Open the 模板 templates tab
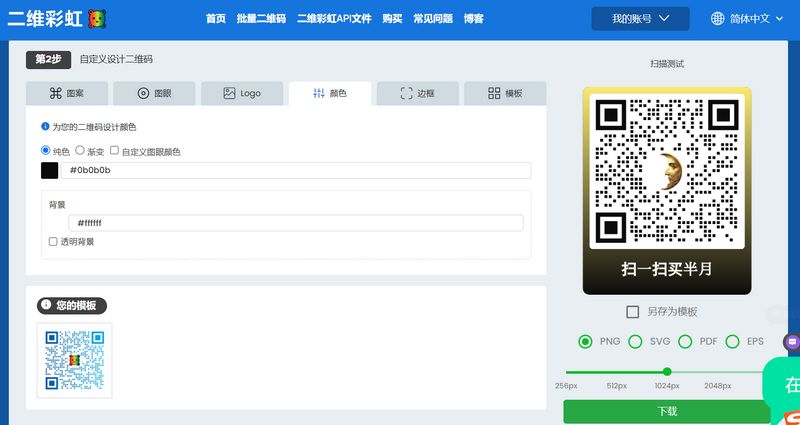The image size is (800, 425). [505, 93]
